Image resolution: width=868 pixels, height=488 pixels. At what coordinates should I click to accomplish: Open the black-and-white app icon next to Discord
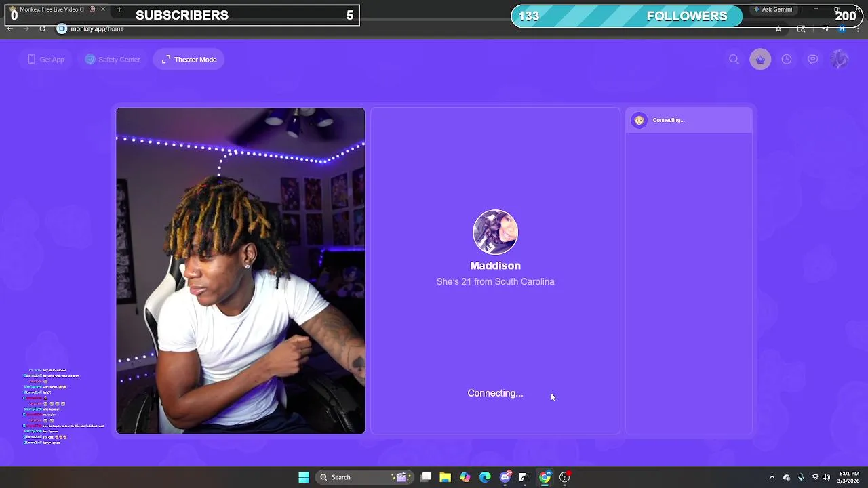[x=524, y=477]
